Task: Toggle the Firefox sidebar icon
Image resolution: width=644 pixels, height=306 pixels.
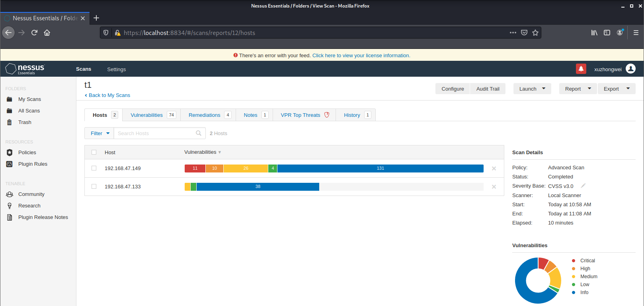Action: click(x=607, y=33)
